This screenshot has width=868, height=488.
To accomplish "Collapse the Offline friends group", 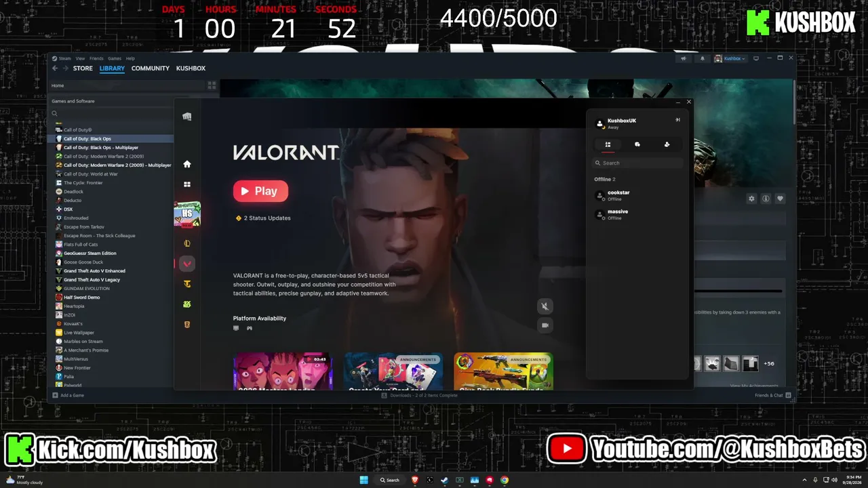I will [x=604, y=180].
